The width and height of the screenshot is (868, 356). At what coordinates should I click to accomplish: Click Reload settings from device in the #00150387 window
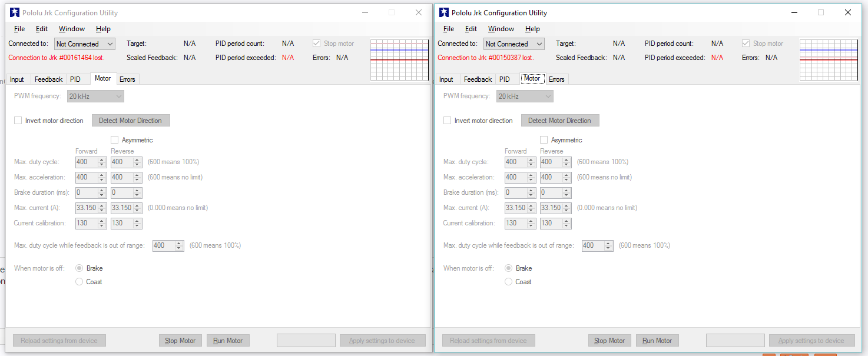[x=489, y=341]
